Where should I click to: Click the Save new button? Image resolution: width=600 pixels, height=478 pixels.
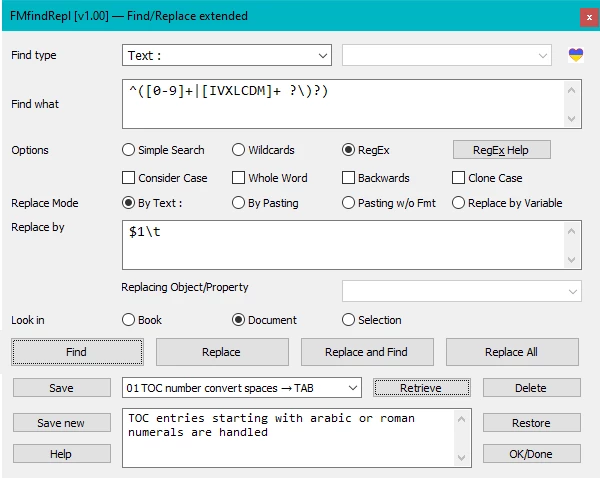pos(62,423)
